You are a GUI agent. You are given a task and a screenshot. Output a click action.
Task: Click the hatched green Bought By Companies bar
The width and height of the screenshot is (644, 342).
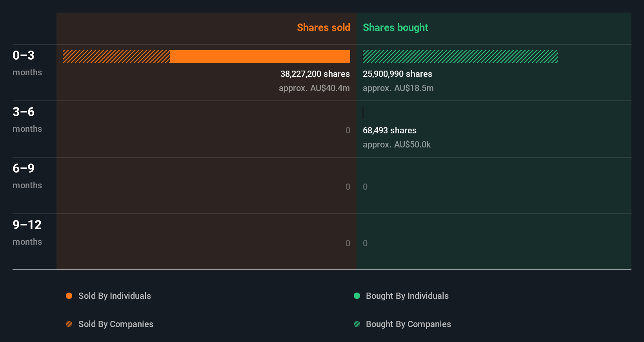click(x=460, y=56)
